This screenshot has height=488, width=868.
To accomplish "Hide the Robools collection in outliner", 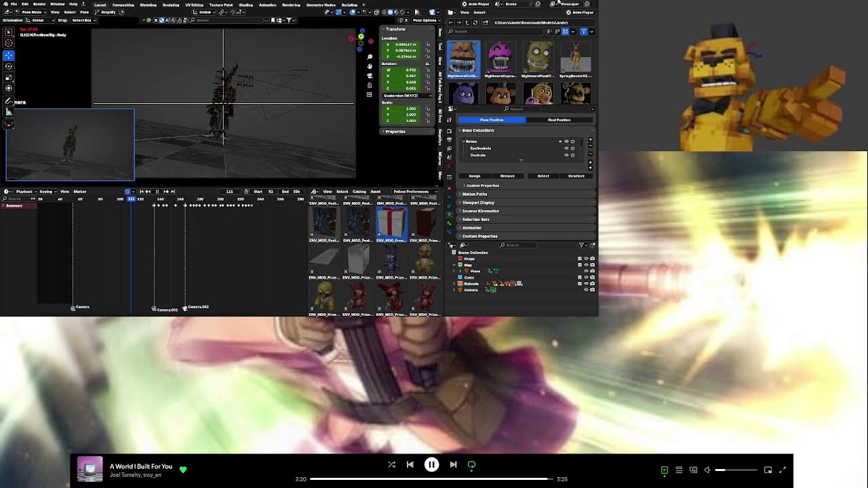I will click(586, 283).
